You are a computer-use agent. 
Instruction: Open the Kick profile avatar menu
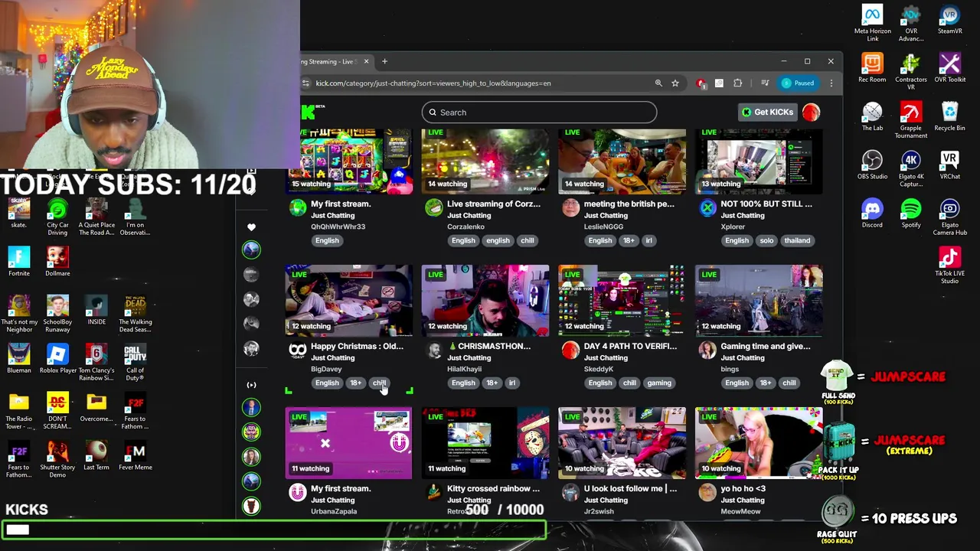(x=811, y=112)
